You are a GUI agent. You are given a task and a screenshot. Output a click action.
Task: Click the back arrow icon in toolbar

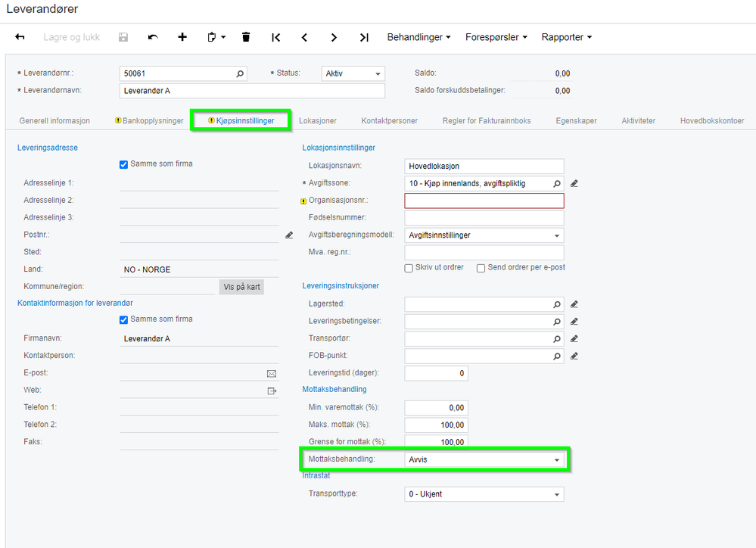click(x=20, y=37)
